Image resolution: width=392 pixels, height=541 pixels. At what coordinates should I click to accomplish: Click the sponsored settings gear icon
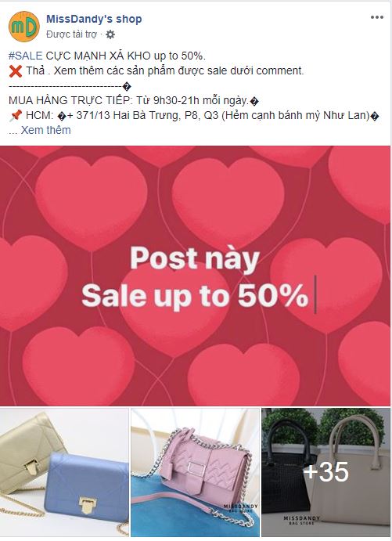pyautogui.click(x=110, y=34)
